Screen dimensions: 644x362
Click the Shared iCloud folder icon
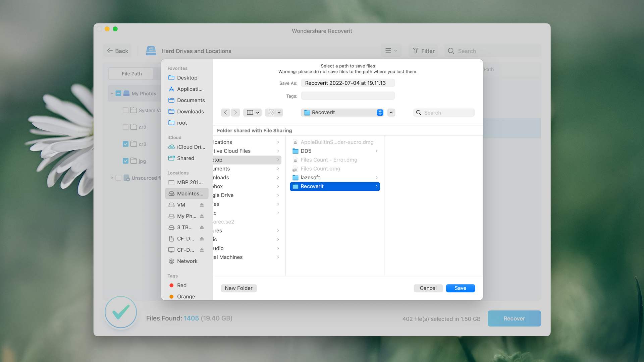tap(171, 158)
